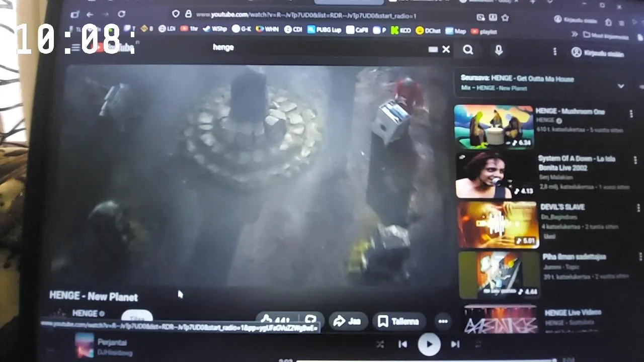
Task: Open the KCO bookmark
Action: [400, 31]
